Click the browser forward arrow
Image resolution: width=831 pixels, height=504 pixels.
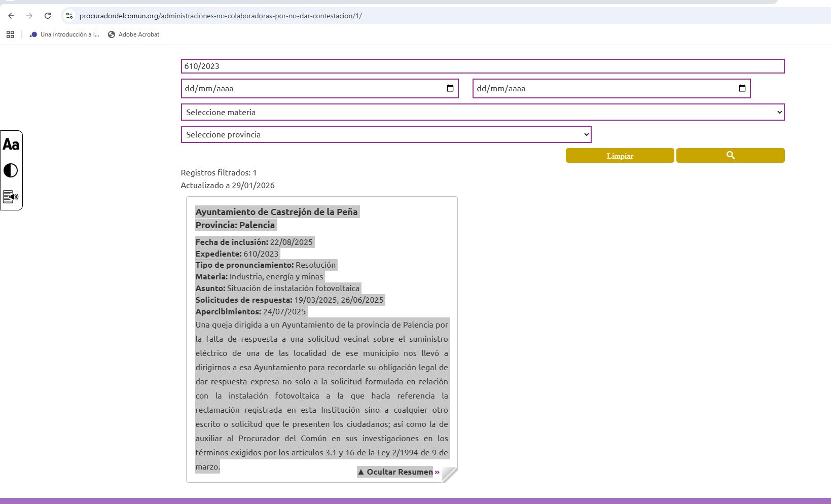coord(29,16)
